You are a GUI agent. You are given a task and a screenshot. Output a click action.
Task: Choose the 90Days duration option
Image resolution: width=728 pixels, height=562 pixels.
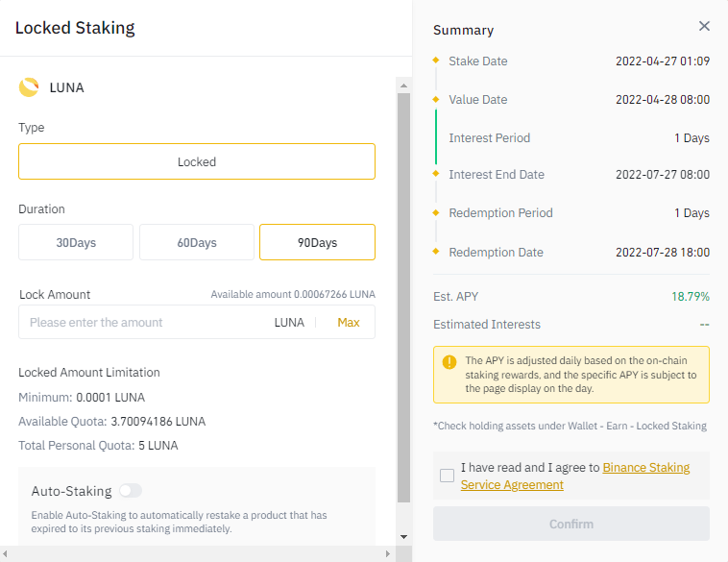pos(317,243)
